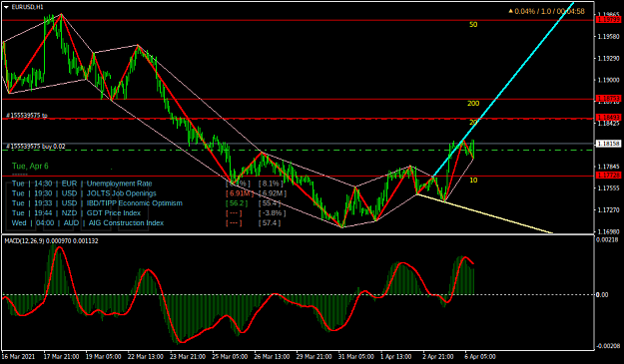
Task: Click the red price label 1.17728
Action: pos(608,176)
